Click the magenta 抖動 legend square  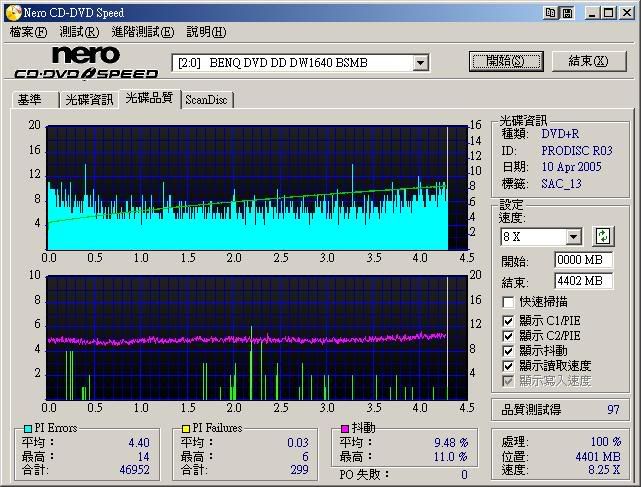tap(344, 428)
